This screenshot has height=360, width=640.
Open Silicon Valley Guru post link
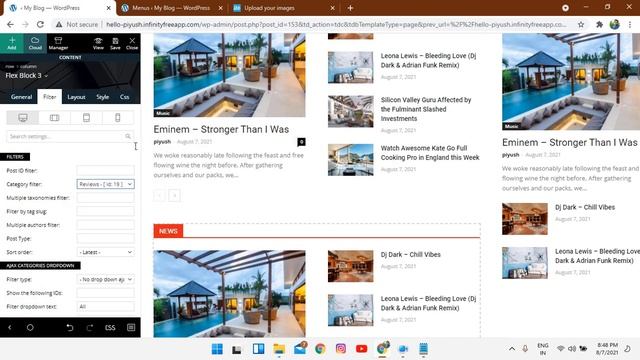click(x=426, y=109)
